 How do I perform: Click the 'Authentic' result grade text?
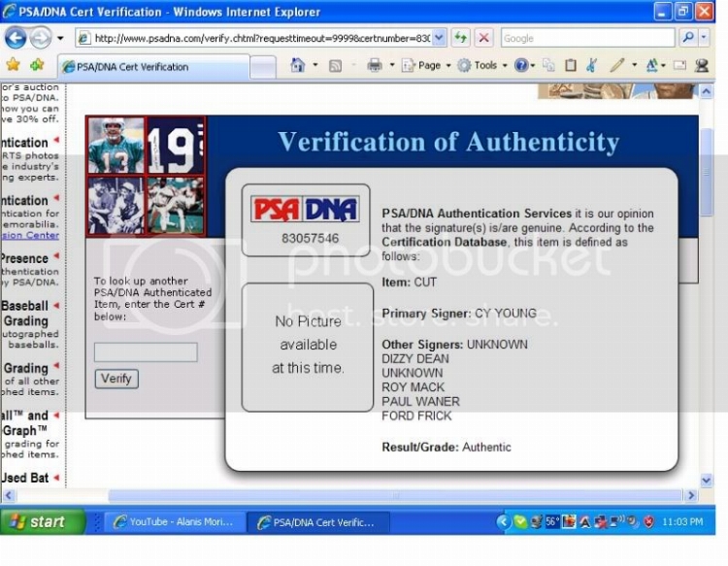click(486, 448)
